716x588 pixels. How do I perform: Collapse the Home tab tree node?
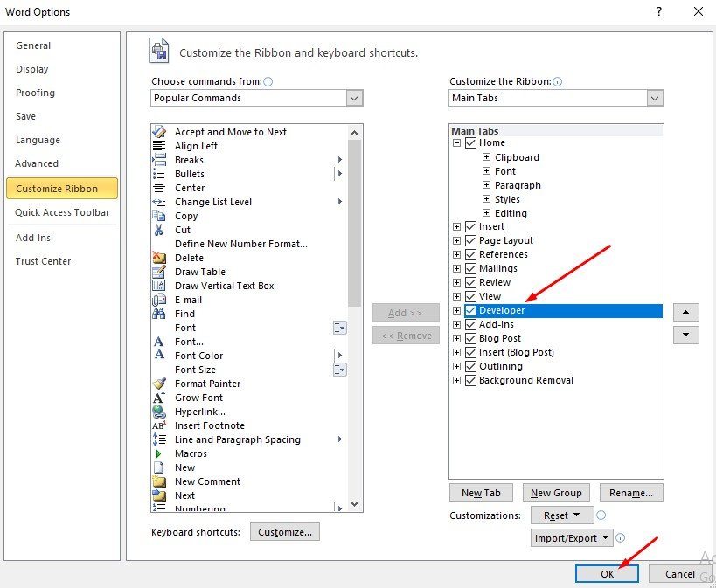456,143
